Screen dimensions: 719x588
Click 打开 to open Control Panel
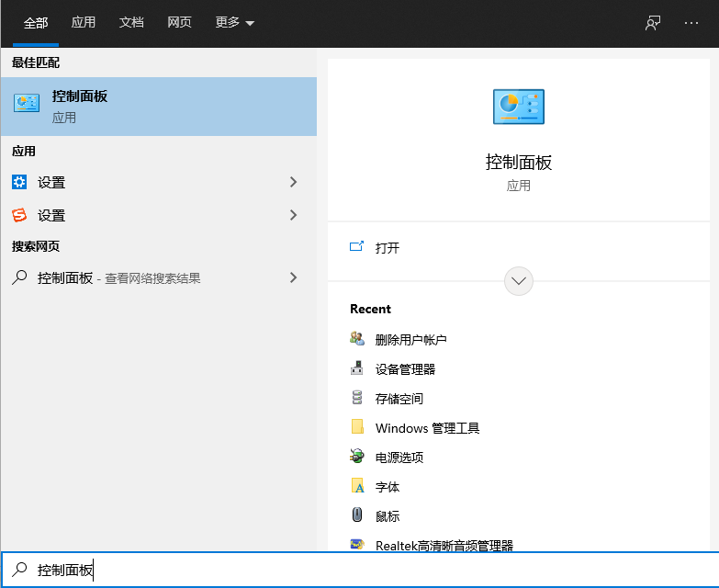click(387, 247)
